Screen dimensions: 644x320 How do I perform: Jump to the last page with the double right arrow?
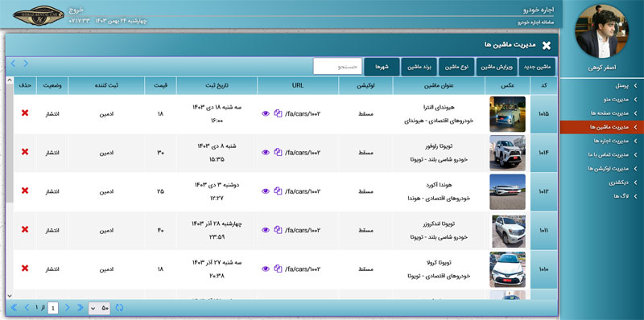point(80,307)
